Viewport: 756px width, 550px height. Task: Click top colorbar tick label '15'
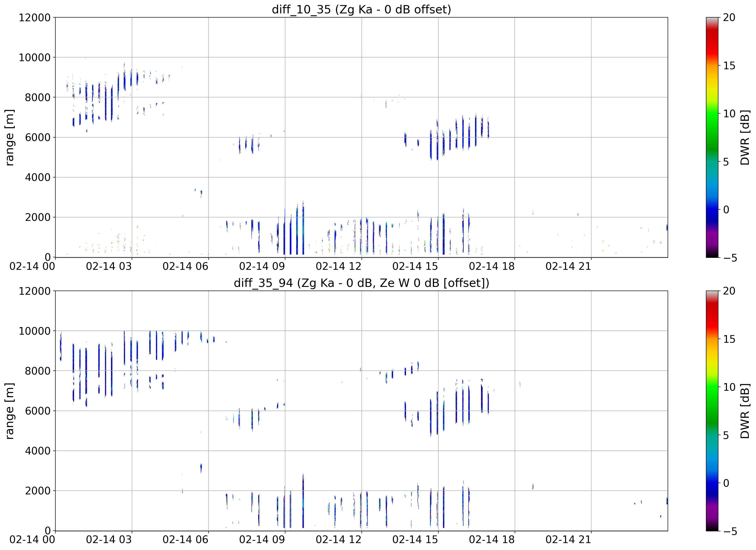(x=729, y=66)
